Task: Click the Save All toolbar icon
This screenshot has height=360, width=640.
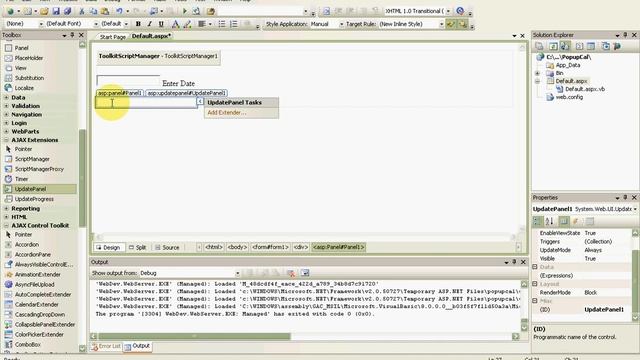Action: (67, 11)
